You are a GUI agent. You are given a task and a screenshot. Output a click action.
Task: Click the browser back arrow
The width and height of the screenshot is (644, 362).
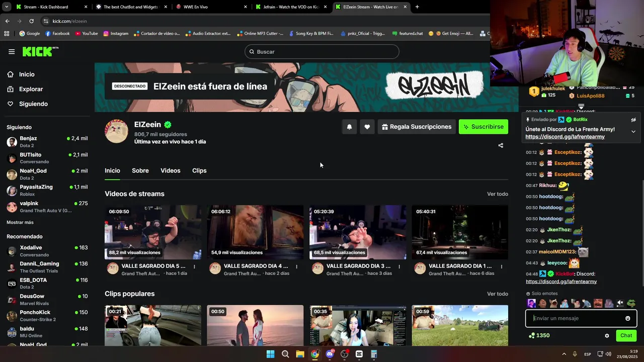click(7, 21)
